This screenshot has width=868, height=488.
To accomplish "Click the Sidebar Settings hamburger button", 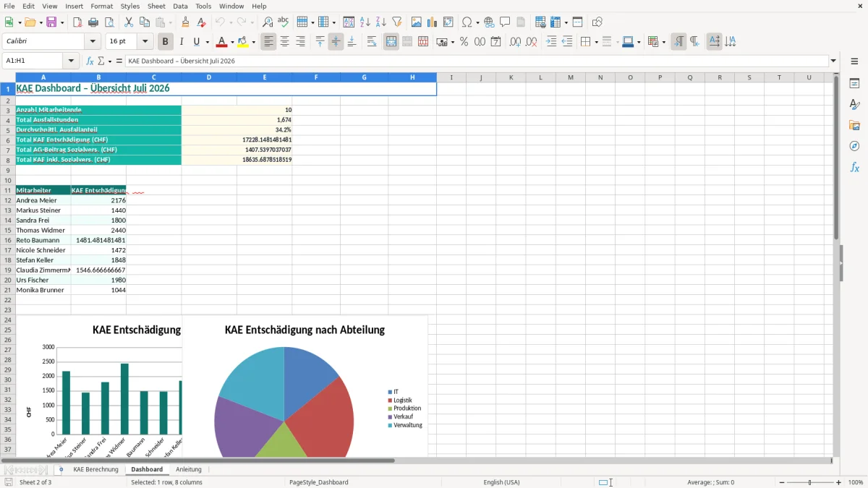I will tap(854, 62).
